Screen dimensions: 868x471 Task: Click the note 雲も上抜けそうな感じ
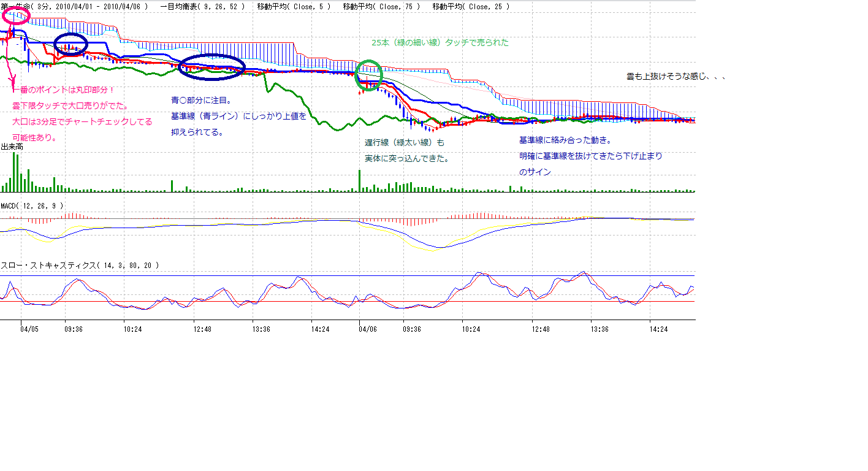pyautogui.click(x=676, y=77)
